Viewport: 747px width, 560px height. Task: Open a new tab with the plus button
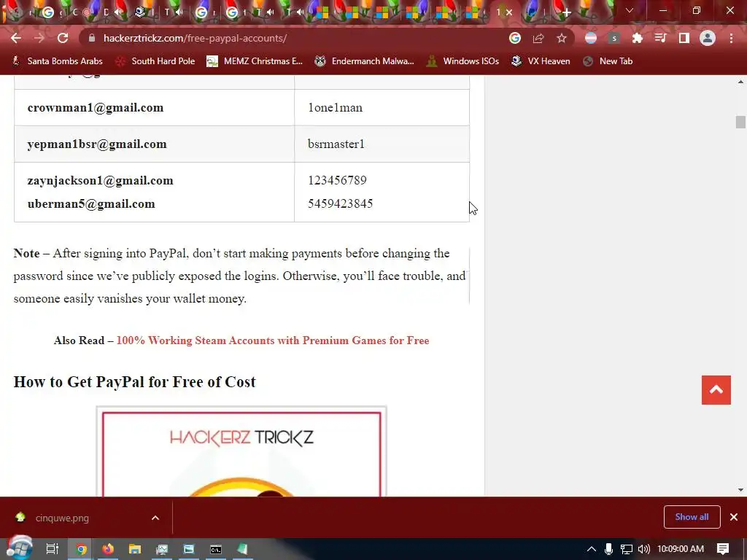click(x=566, y=13)
